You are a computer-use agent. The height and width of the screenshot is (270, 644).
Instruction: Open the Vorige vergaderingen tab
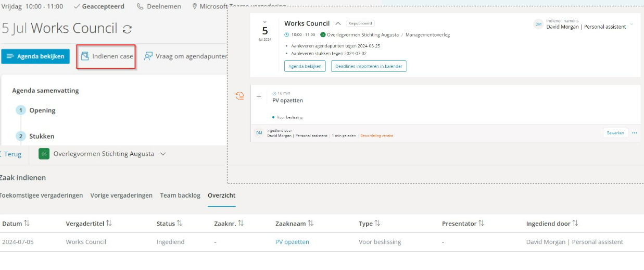(x=121, y=195)
